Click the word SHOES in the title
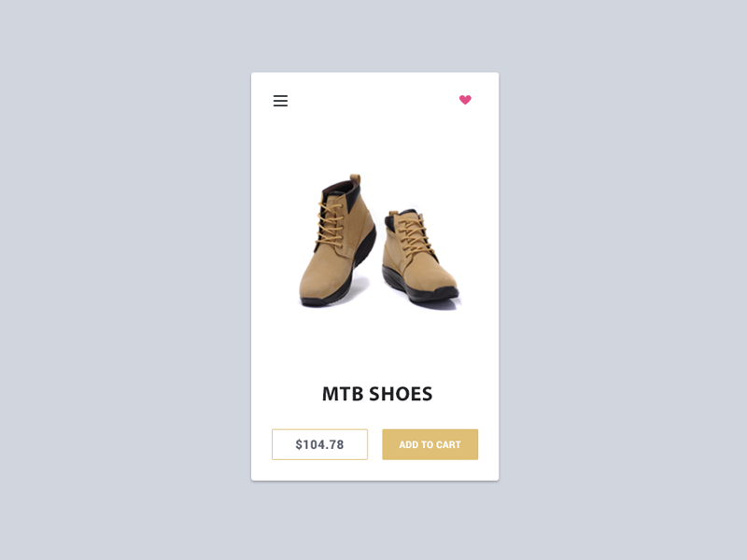Screen dimensions: 747x560 401,394
